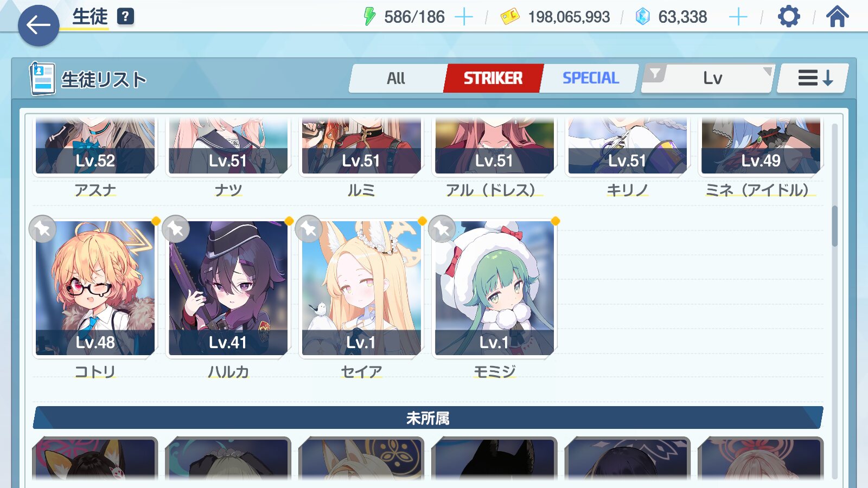Toggle the favorite pin on ハルカ

click(176, 229)
